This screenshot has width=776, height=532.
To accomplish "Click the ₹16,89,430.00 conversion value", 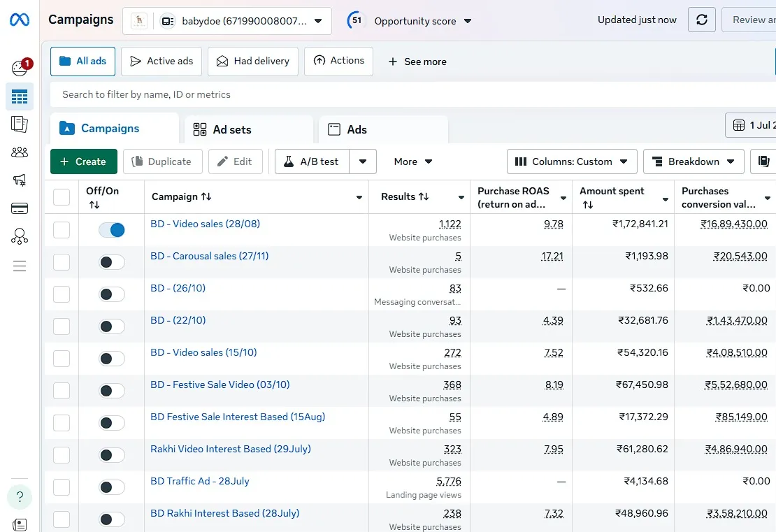I will pos(734,224).
